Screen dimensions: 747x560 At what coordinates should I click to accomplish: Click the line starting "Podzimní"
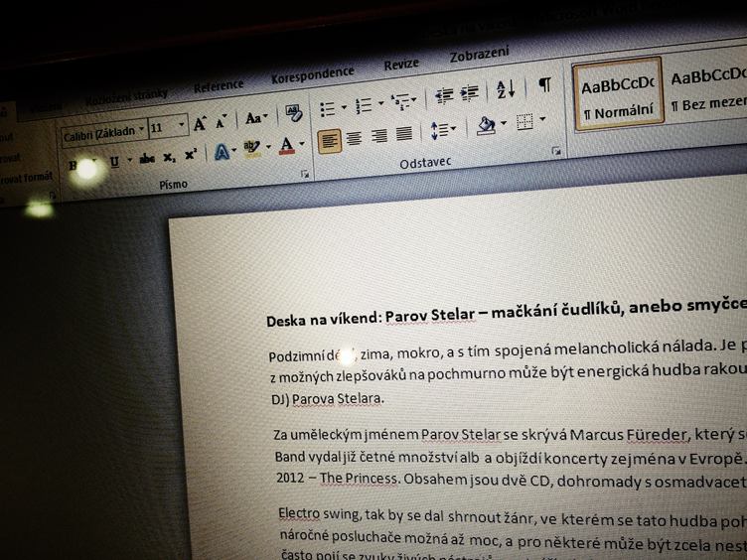[x=508, y=350]
